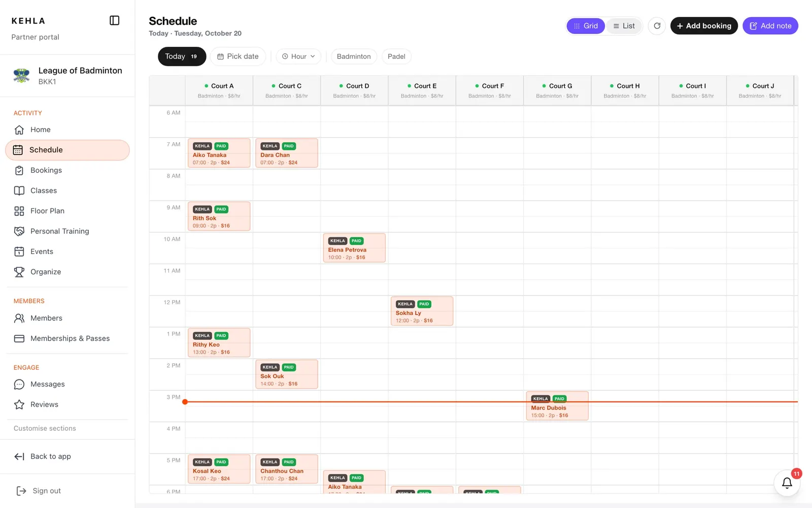Click Court F header
Image resolution: width=812 pixels, height=508 pixels.
click(490, 90)
